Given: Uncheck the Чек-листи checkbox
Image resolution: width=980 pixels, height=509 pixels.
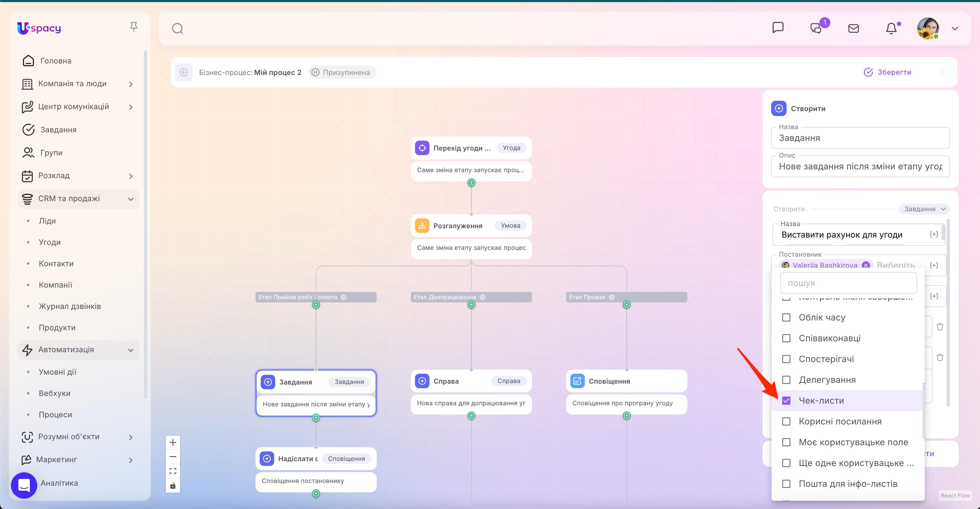Looking at the screenshot, I should tap(787, 400).
